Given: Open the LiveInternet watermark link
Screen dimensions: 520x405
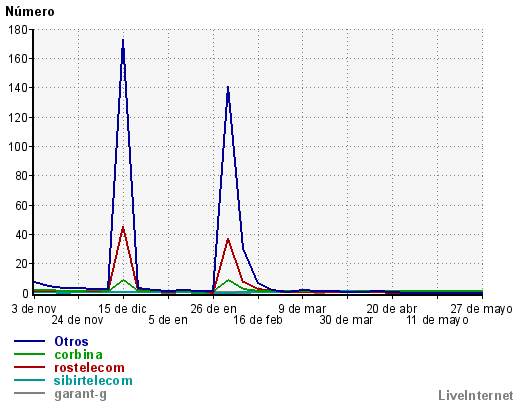Looking at the screenshot, I should (x=476, y=395).
